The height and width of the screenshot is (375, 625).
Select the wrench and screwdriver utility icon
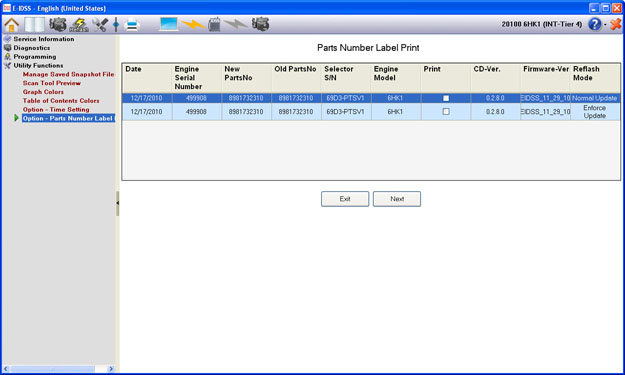coord(100,25)
